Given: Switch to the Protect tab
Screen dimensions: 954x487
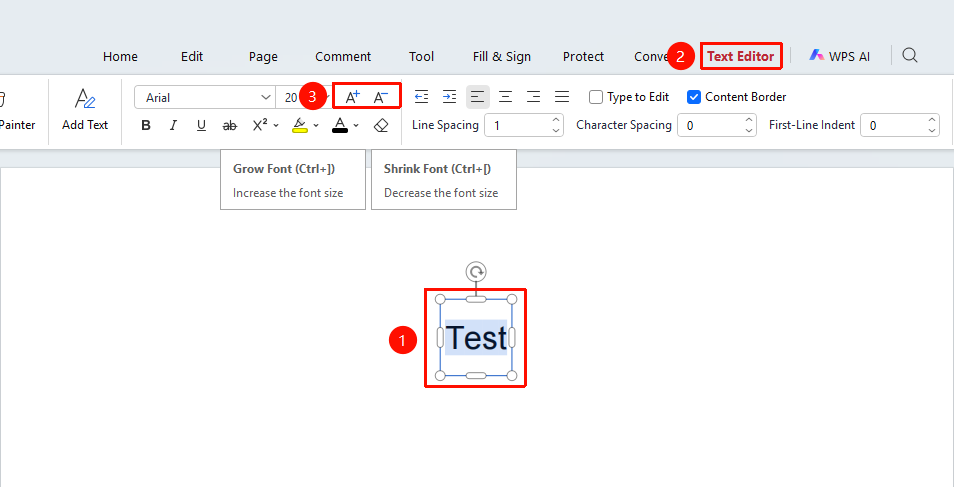Looking at the screenshot, I should [583, 57].
